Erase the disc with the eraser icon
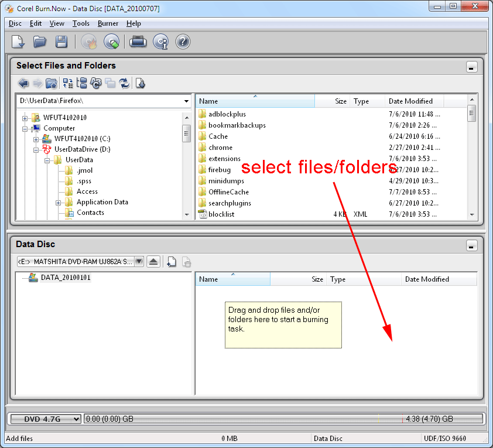Viewport: 493px width, 448px height. (x=112, y=42)
